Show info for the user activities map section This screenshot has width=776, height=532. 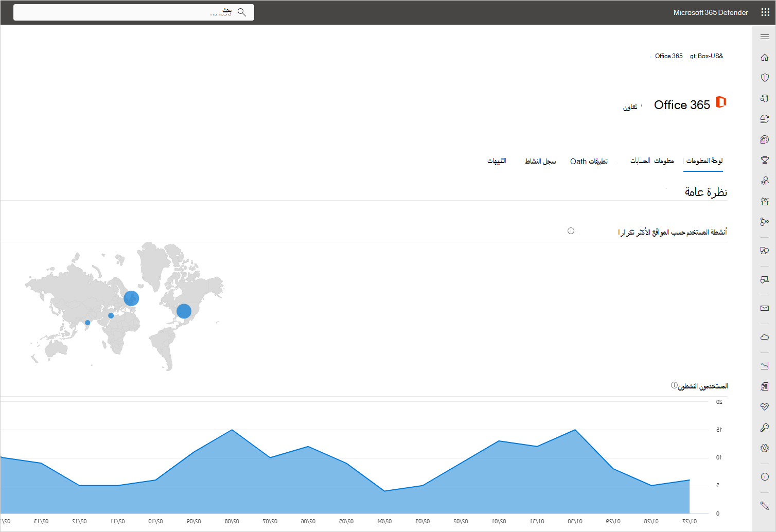point(571,231)
